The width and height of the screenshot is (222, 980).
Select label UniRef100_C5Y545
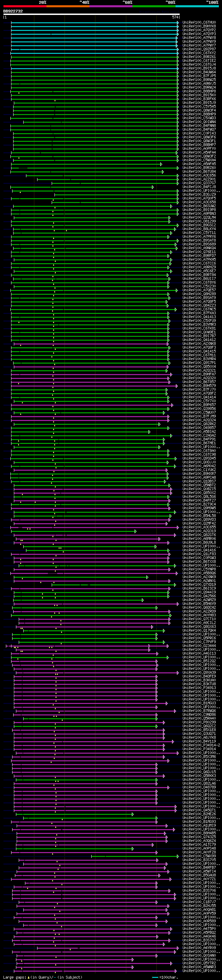tap(199, 107)
